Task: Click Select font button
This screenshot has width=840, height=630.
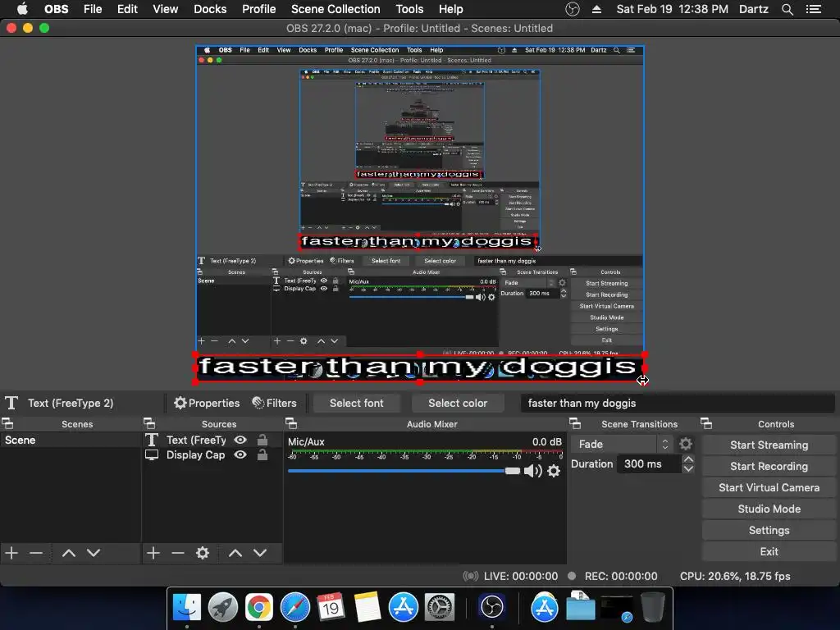Action: (356, 403)
